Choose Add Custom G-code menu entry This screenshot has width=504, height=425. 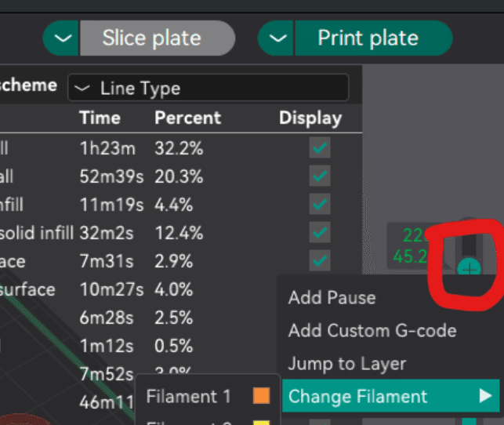tap(372, 331)
